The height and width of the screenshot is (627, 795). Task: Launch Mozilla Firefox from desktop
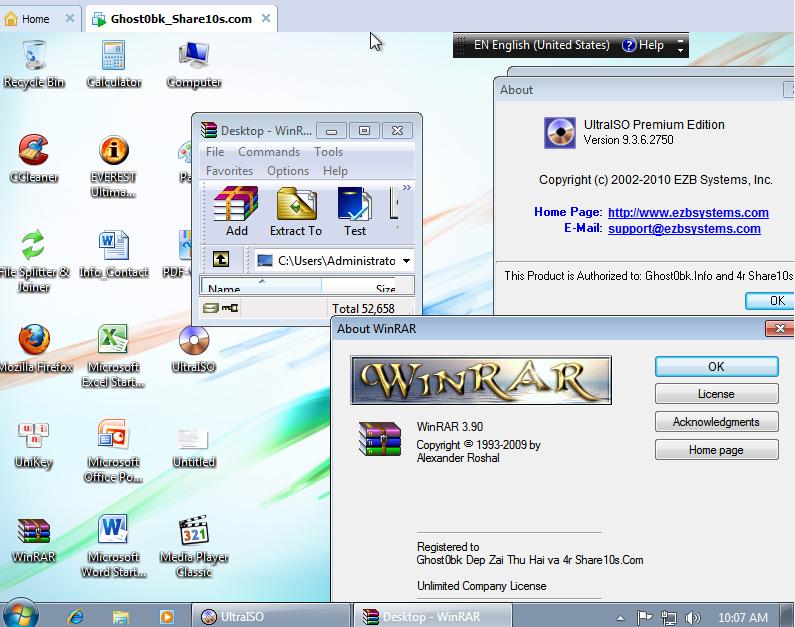34,348
